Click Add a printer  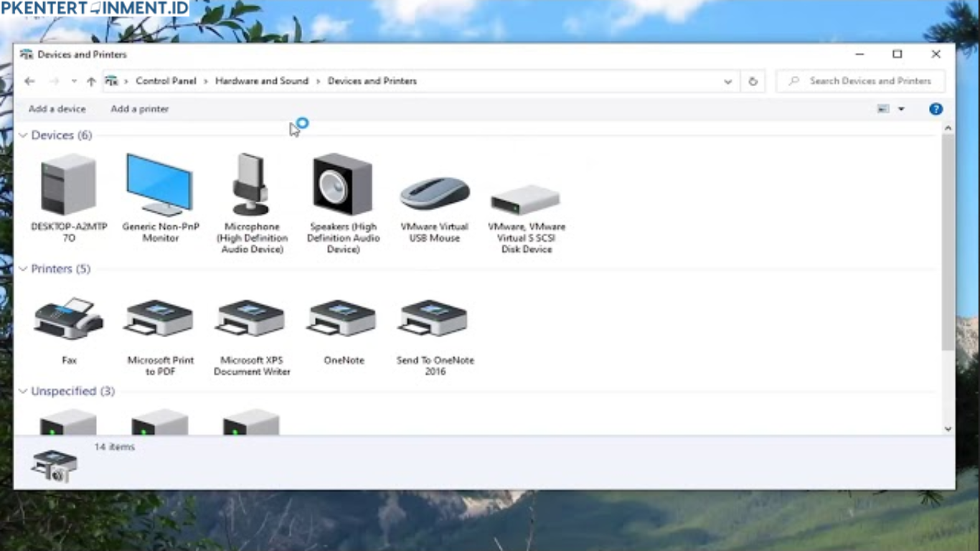[139, 108]
